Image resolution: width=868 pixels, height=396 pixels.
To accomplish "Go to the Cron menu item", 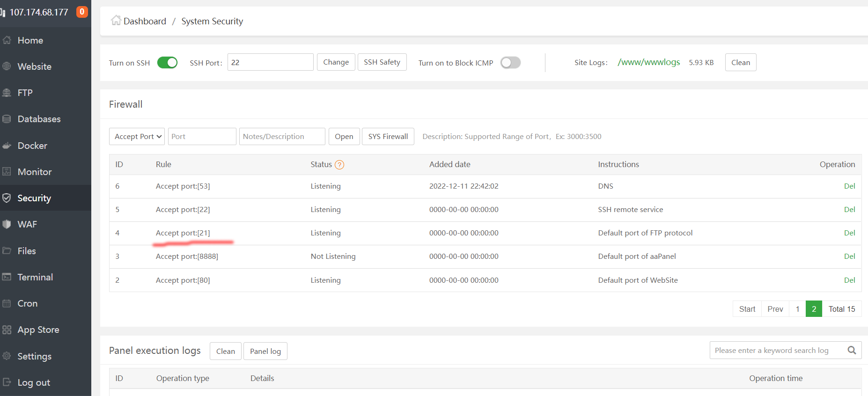I will 27,303.
